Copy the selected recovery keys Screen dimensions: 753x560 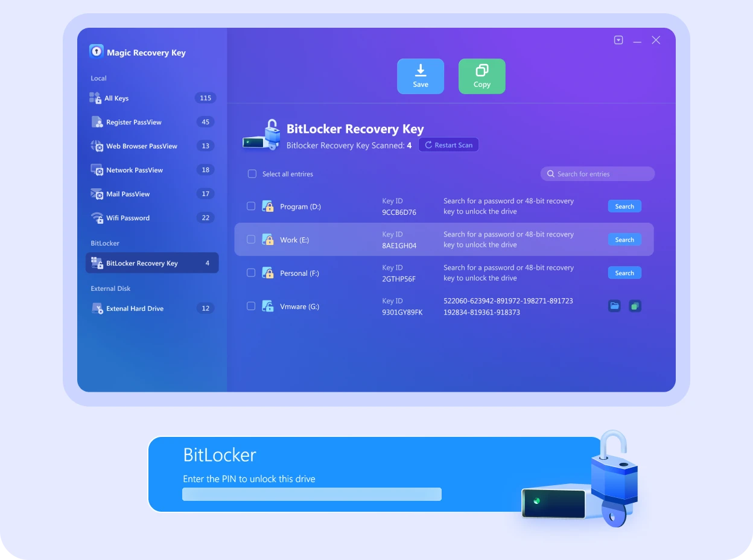coord(482,76)
